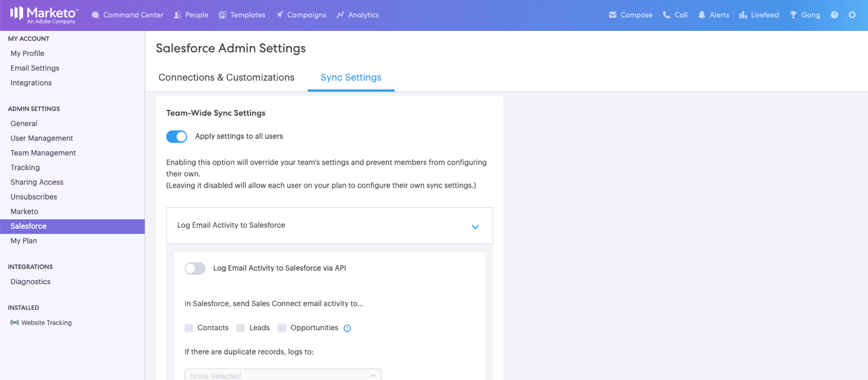The width and height of the screenshot is (868, 380).
Task: Enable Log Email Activity via API toggle
Action: point(195,268)
